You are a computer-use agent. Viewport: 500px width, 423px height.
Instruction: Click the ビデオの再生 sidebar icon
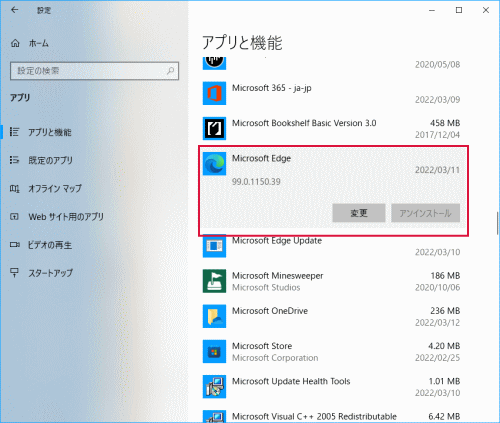coord(14,245)
